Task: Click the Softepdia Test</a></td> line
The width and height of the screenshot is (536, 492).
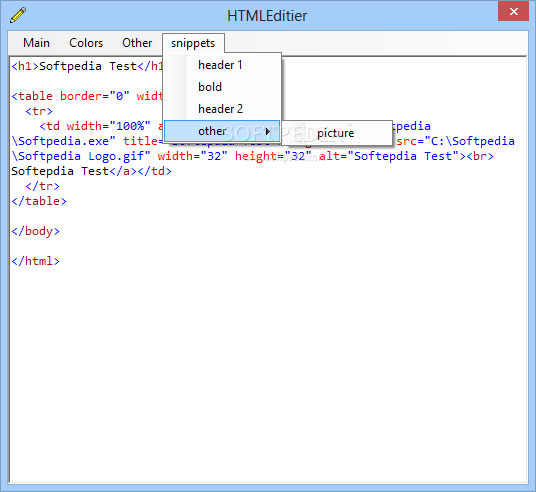Action: coord(91,171)
